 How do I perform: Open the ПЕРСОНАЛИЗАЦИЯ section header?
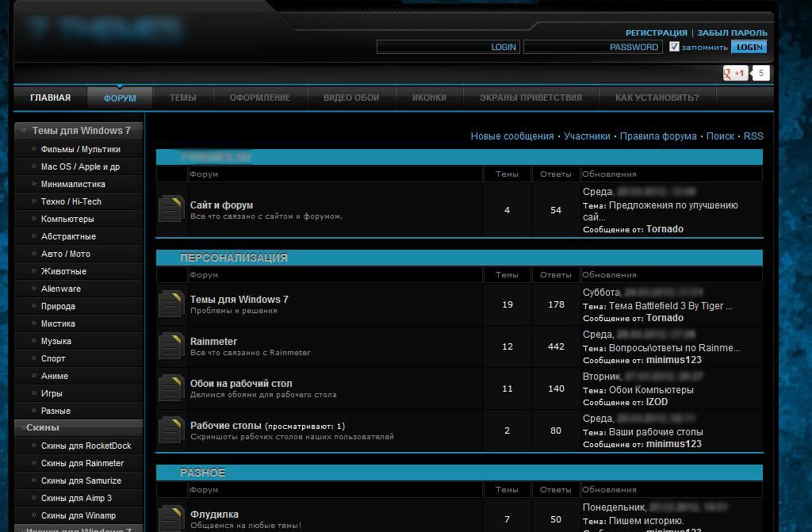click(x=234, y=258)
